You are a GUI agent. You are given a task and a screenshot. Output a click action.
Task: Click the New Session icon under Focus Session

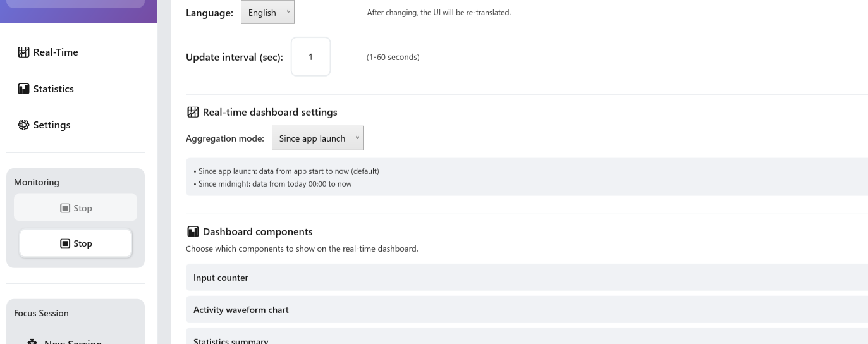pos(32,342)
